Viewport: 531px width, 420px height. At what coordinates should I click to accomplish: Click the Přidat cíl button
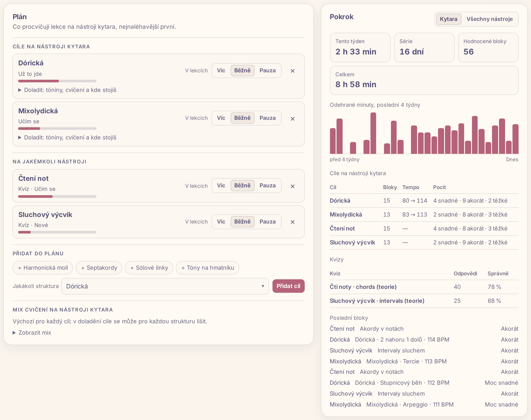tap(288, 286)
